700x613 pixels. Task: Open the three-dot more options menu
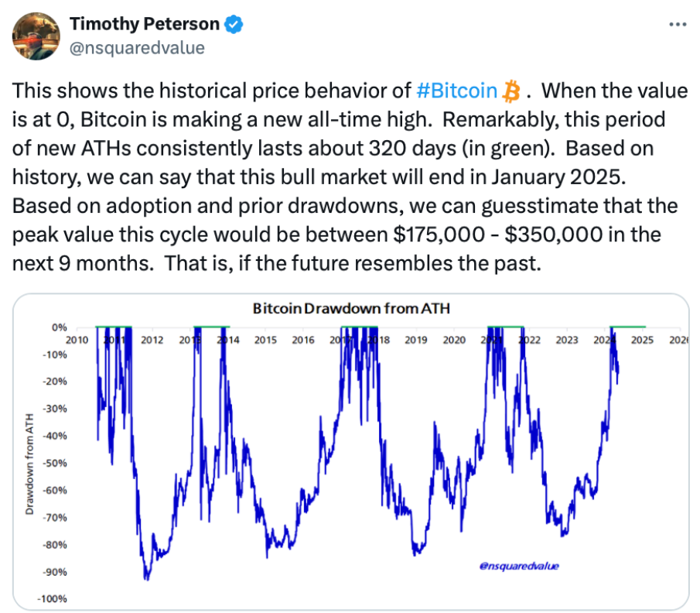[678, 24]
